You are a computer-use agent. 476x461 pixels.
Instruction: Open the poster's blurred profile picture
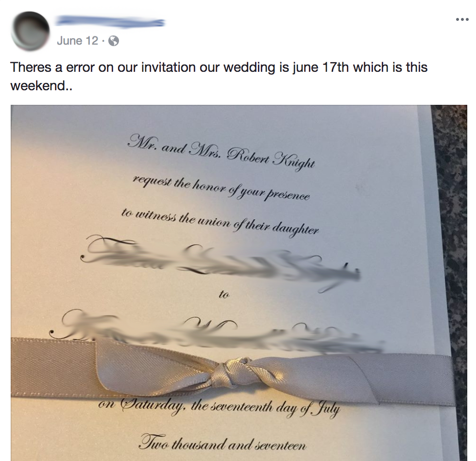(30, 31)
